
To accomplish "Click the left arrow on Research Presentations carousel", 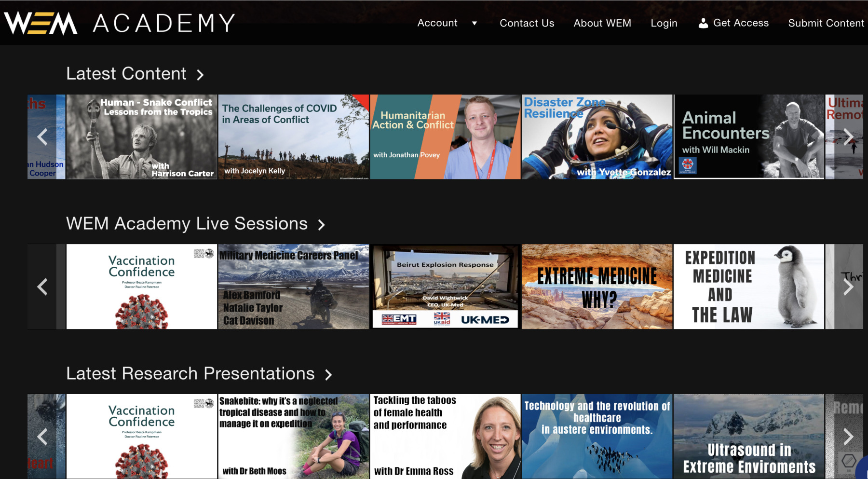I will coord(42,436).
